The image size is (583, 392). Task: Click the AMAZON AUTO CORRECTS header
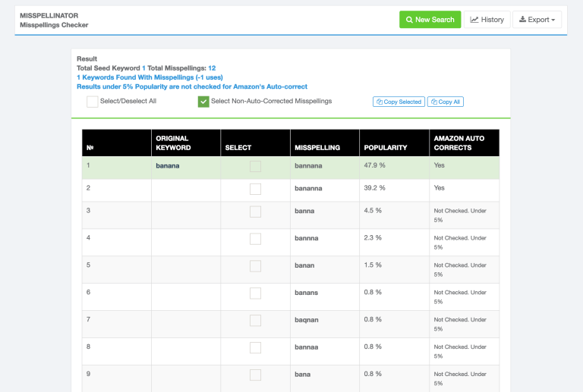(464, 143)
